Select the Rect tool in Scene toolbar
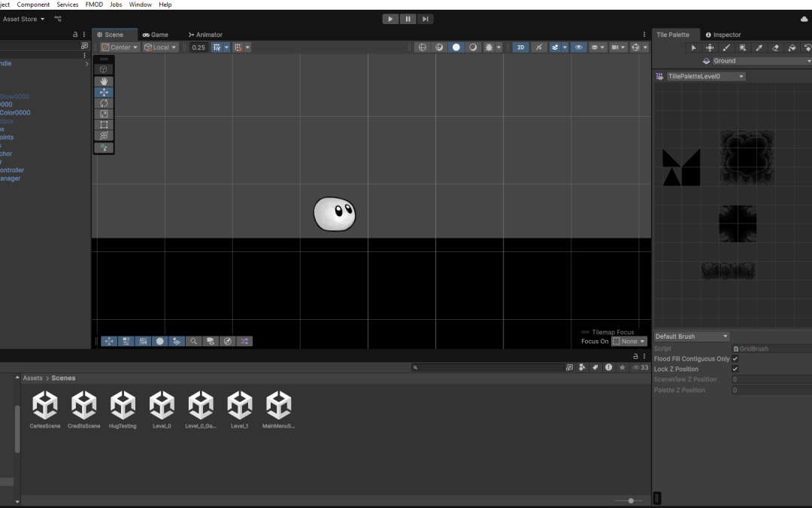The width and height of the screenshot is (812, 508). click(x=104, y=125)
